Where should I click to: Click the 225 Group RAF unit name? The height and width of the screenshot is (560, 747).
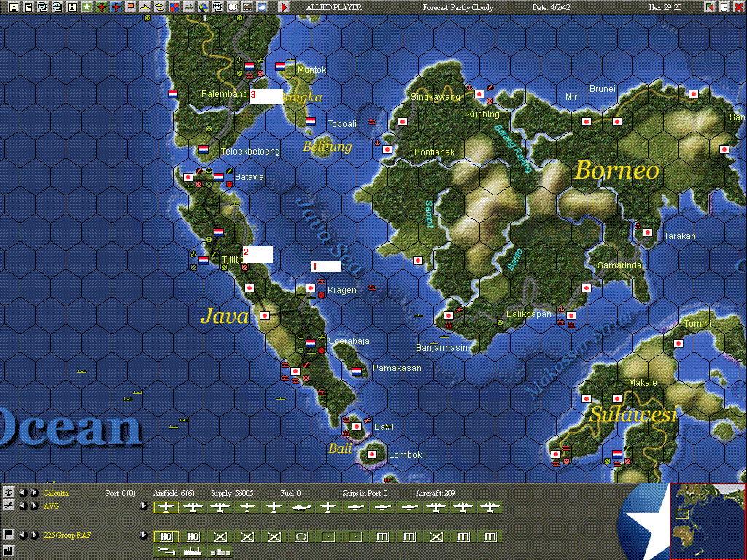[67, 535]
